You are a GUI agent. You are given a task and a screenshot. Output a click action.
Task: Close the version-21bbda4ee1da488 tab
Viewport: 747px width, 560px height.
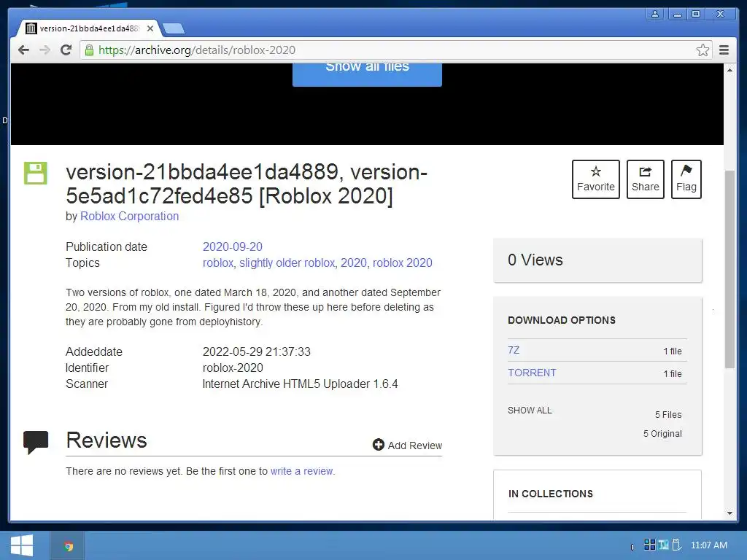[150, 28]
